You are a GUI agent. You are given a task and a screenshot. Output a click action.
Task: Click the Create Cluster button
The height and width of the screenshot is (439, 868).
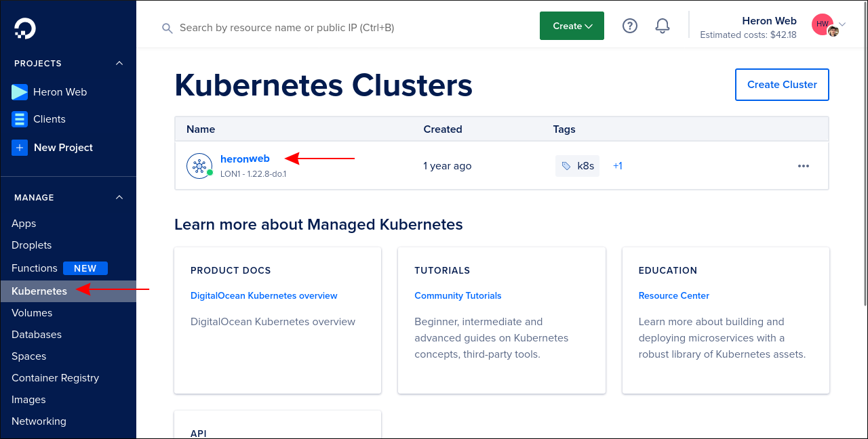[x=782, y=84]
